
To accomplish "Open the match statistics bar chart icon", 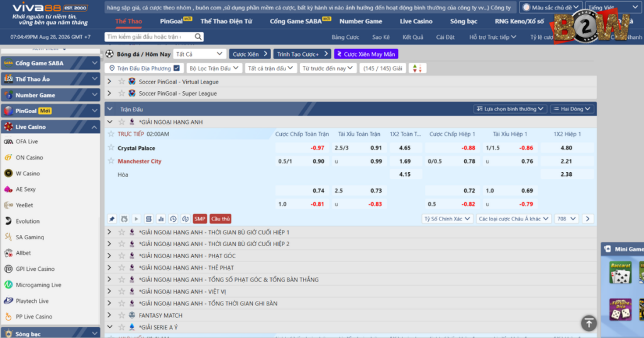I will (x=161, y=219).
